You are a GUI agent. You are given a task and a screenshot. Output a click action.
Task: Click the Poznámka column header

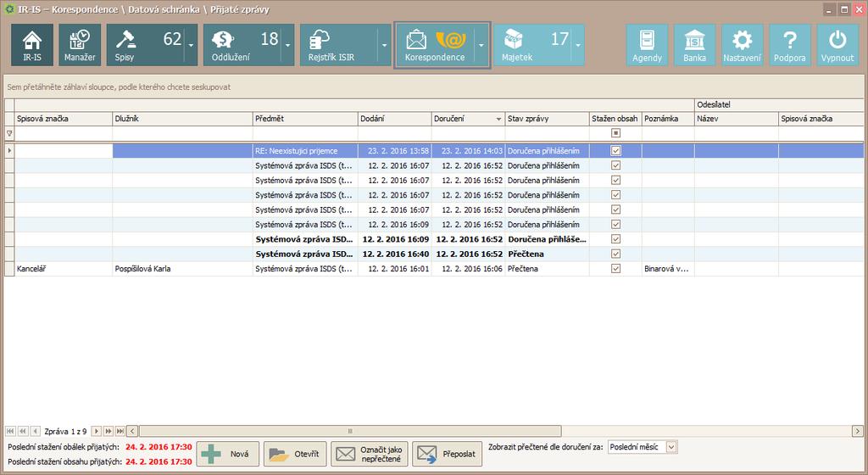668,119
